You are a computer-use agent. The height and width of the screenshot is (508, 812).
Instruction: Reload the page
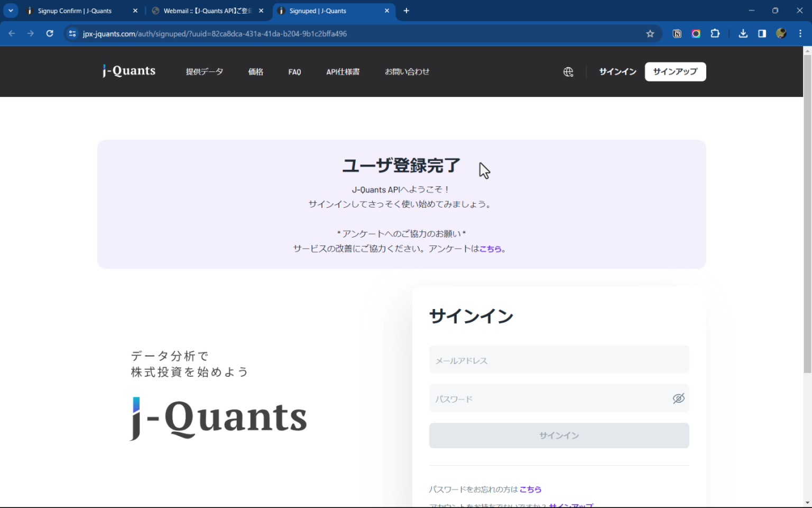(x=49, y=33)
